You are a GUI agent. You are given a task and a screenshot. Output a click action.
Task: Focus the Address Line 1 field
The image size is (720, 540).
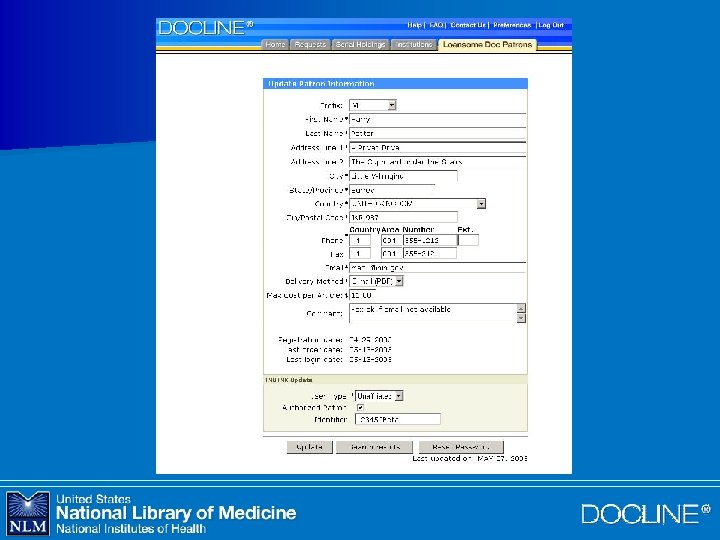pos(438,148)
